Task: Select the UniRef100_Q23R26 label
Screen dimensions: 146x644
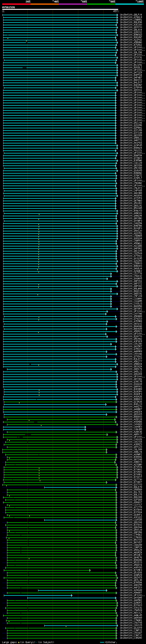Action: tap(131, 402)
